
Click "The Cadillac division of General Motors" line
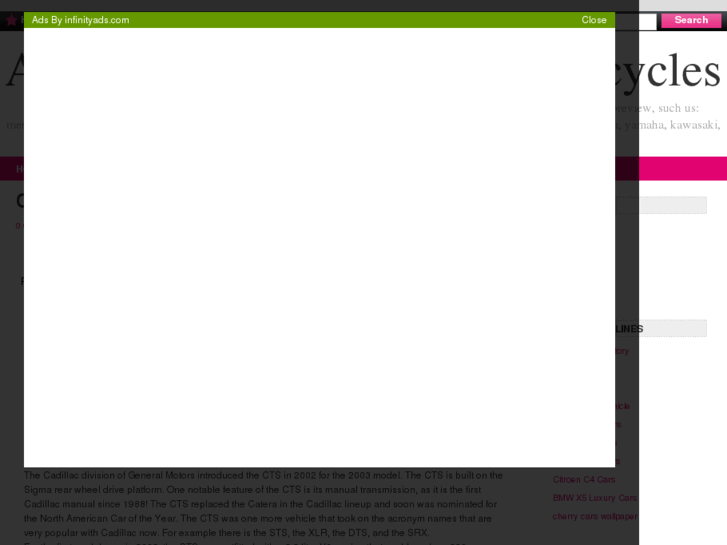coord(263,475)
